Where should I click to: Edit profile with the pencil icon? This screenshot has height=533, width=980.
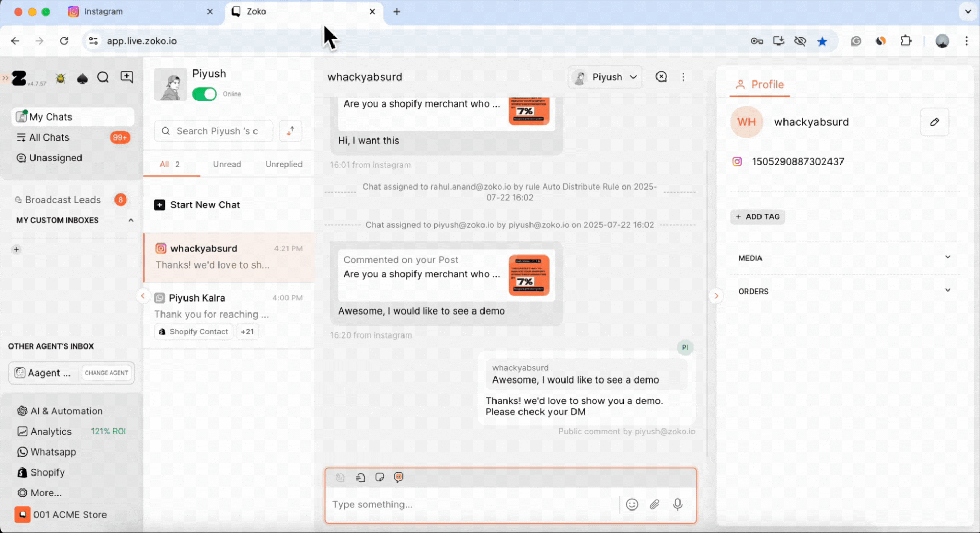pos(935,122)
